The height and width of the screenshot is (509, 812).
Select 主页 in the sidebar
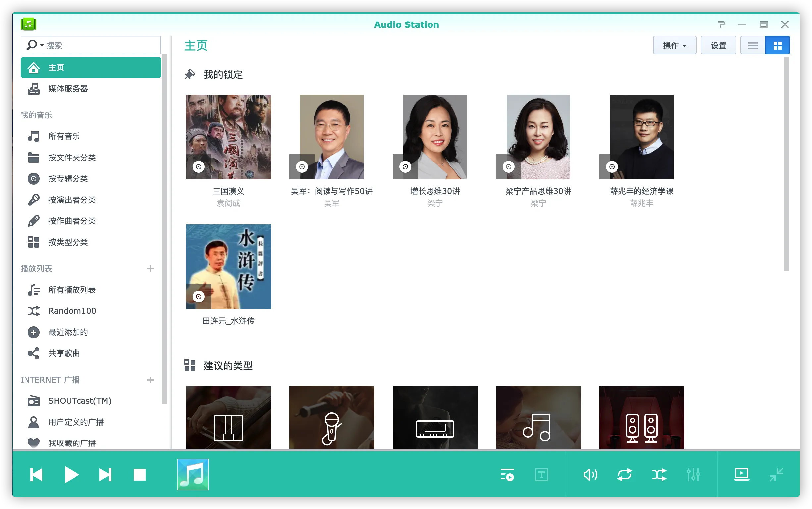[x=91, y=68]
